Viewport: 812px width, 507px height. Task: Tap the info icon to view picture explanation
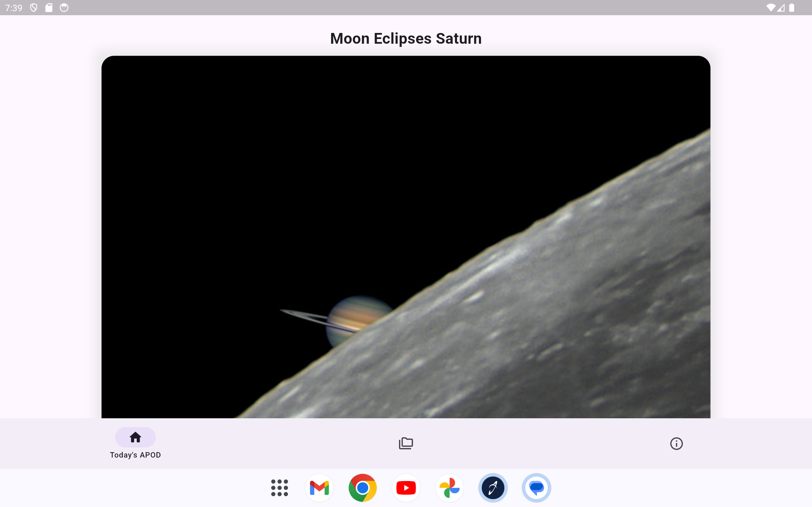pyautogui.click(x=677, y=443)
